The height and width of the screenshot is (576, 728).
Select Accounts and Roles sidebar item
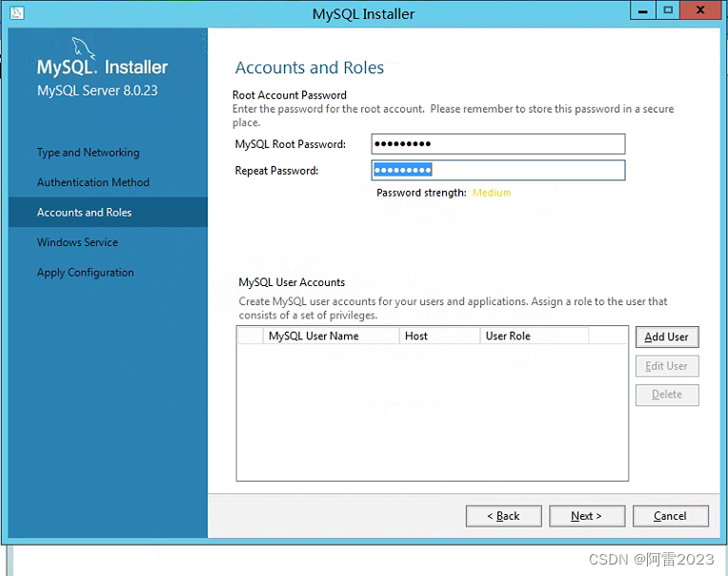[108, 213]
